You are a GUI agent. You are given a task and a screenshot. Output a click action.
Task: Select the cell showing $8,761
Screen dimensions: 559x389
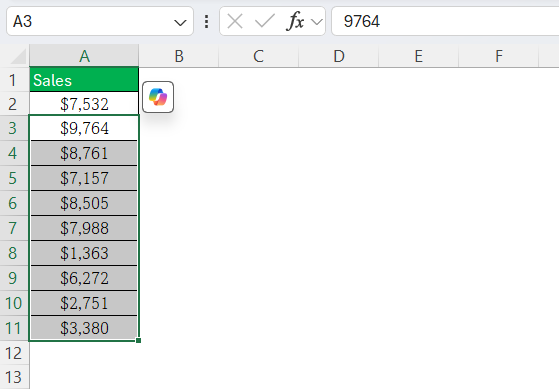tap(84, 153)
